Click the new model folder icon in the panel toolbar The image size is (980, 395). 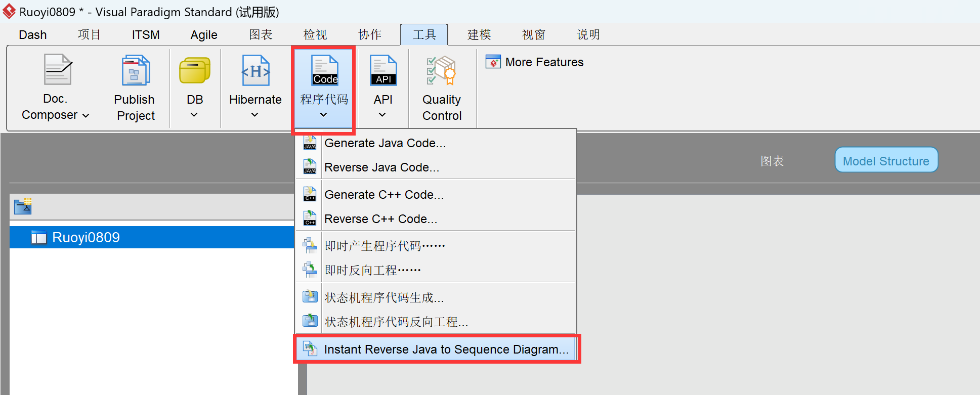point(23,206)
